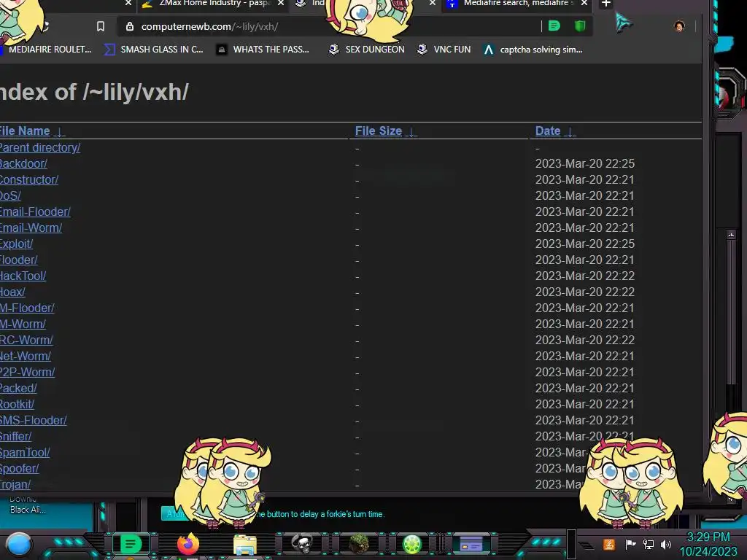
Task: Open a new browser tab with plus button
Action: (x=605, y=4)
